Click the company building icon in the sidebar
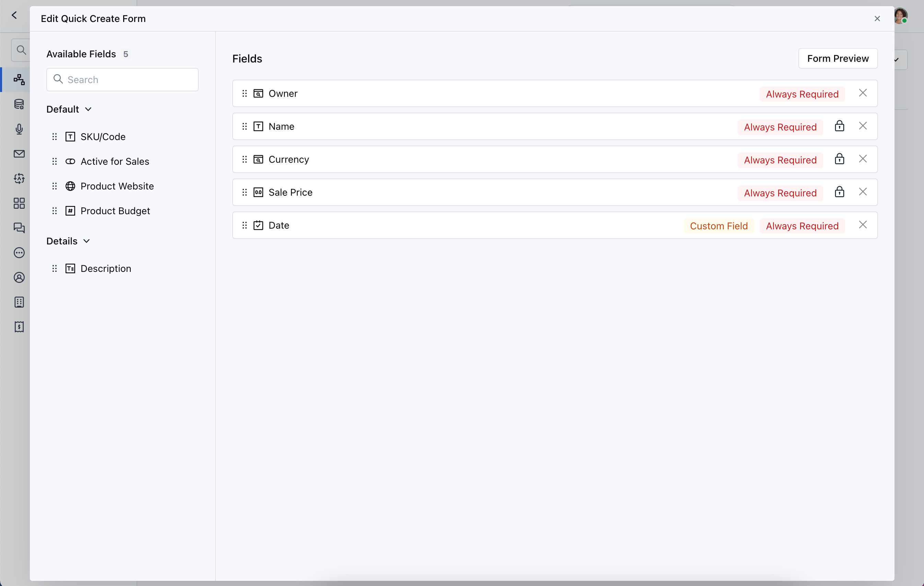The width and height of the screenshot is (924, 586). pos(19,302)
